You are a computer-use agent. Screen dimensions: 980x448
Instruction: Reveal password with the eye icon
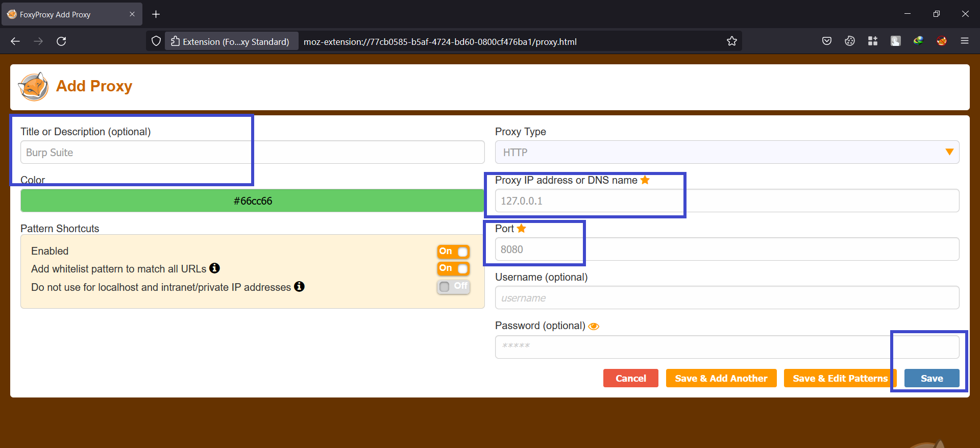click(x=594, y=327)
